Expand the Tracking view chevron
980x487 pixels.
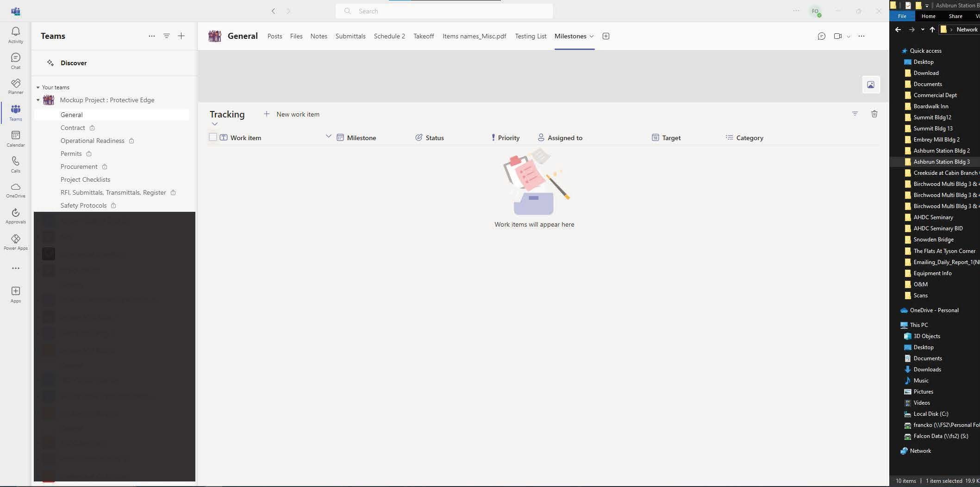[215, 124]
